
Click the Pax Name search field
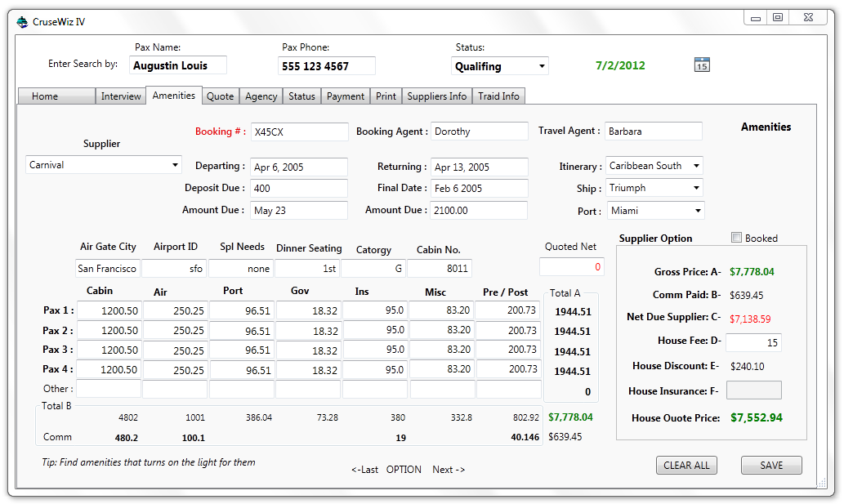(x=178, y=65)
